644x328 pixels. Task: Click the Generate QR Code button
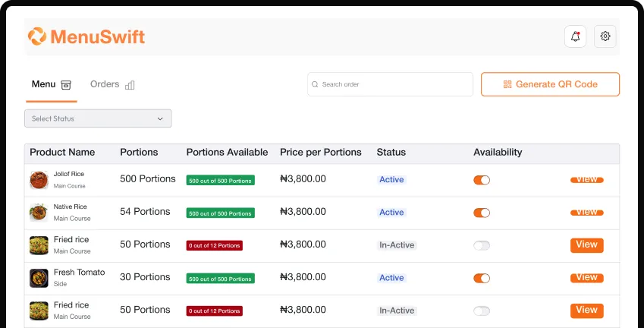click(551, 84)
